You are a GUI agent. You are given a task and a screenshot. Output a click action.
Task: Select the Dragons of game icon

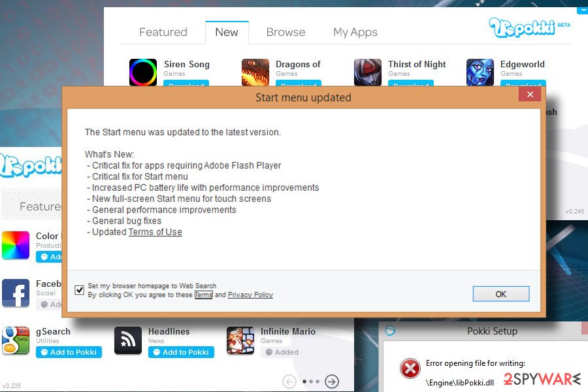pos(255,73)
